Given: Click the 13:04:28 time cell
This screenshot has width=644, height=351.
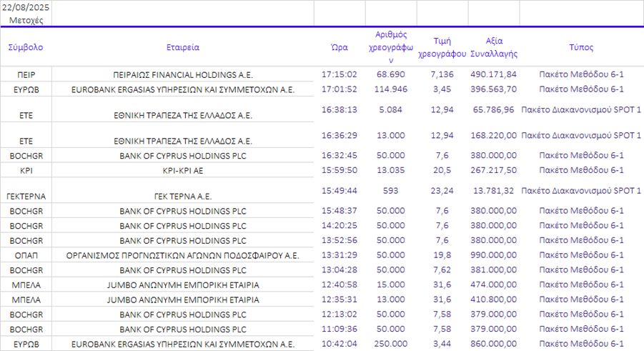Looking at the screenshot, I should pyautogui.click(x=340, y=270).
